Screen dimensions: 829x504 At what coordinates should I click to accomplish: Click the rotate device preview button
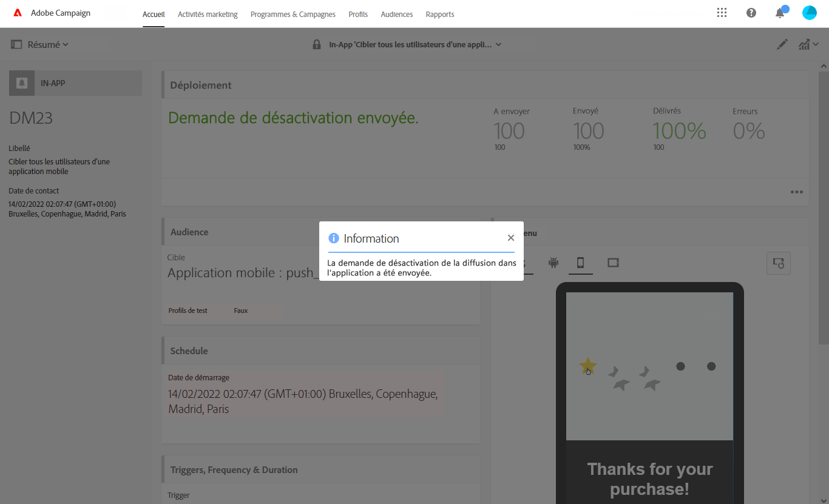[x=779, y=263]
